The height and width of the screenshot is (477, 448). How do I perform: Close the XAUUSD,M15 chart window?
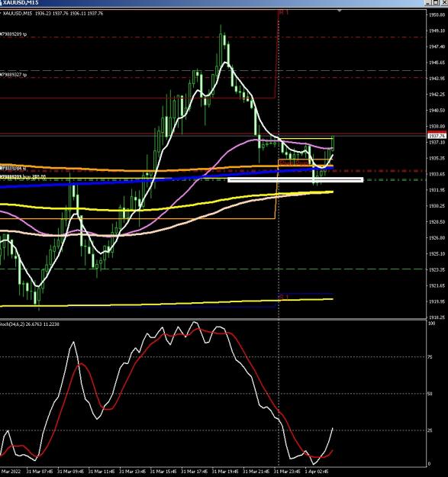pos(443,3)
